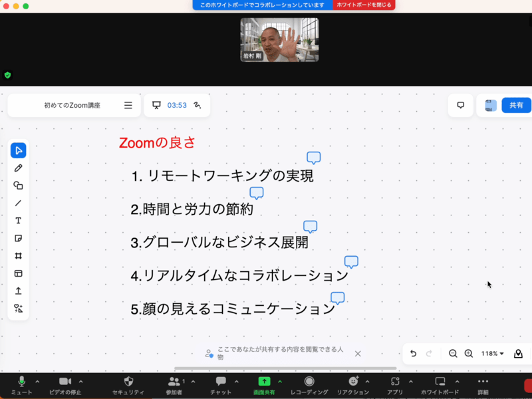
Task: Close whiteboard via ホワイトボードを閉じる
Action: (x=364, y=5)
